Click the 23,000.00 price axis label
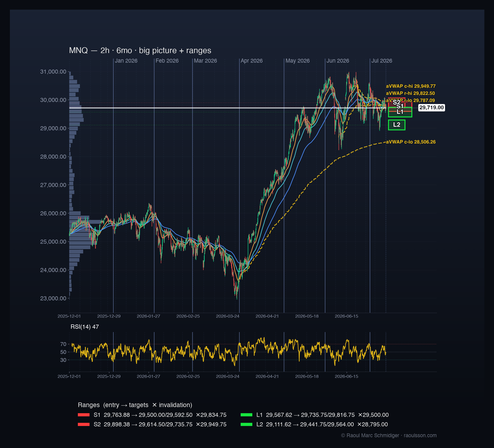Viewport: 494px width, 448px height. pyautogui.click(x=53, y=298)
